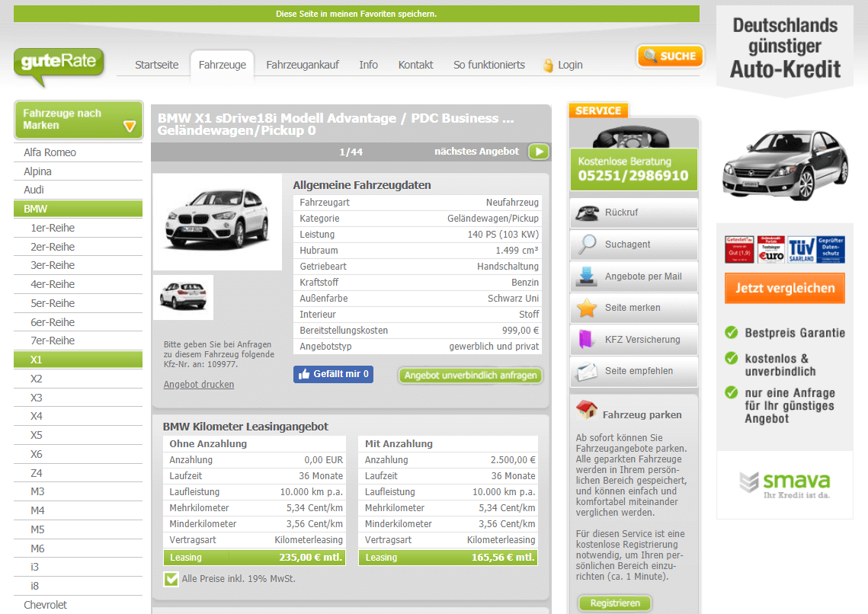Click the grey sedan car advertisement image

(x=784, y=164)
